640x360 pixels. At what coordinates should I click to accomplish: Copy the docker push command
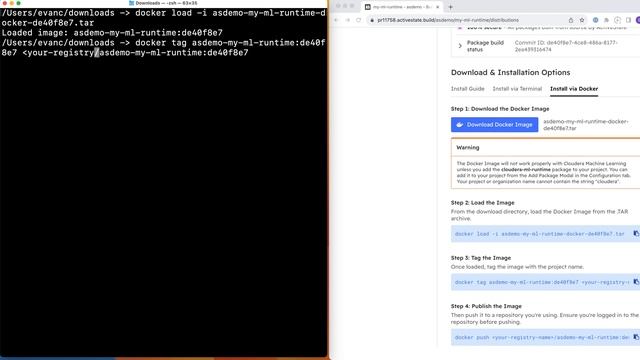pos(636,337)
